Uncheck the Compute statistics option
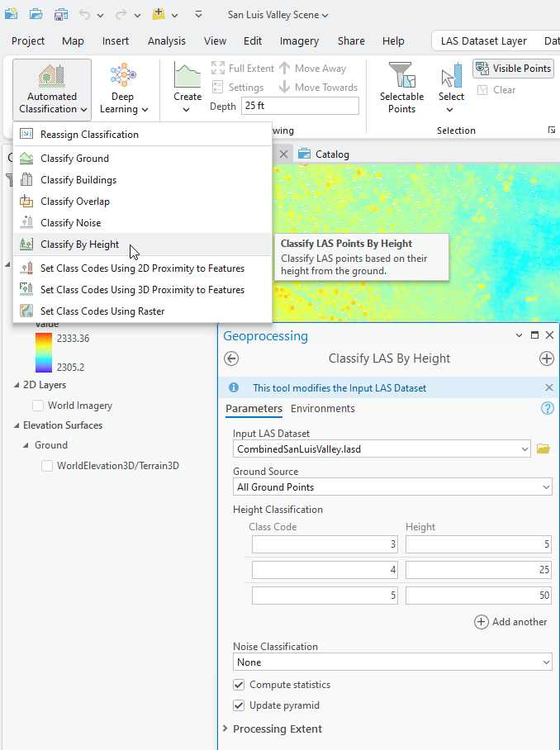Image resolution: width=560 pixels, height=750 pixels. point(239,685)
